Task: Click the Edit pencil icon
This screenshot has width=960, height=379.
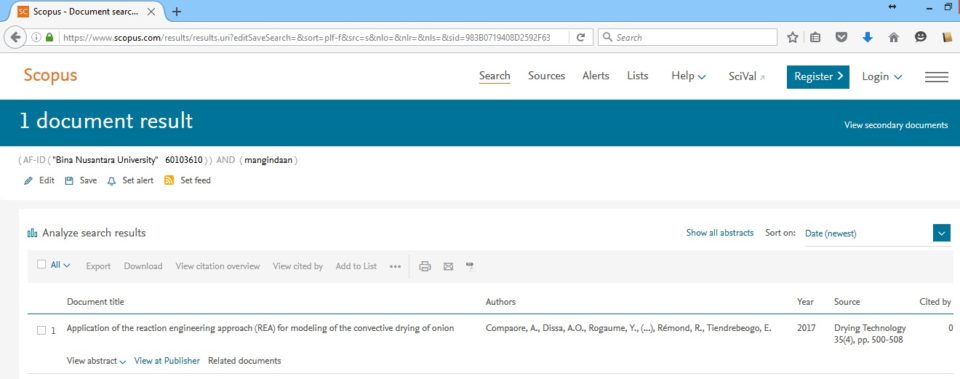Action: [28, 181]
